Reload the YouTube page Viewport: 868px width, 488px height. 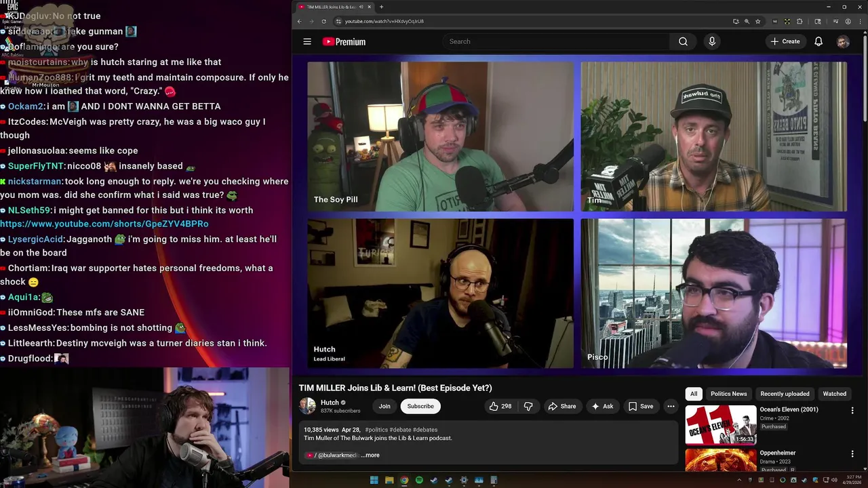[323, 21]
